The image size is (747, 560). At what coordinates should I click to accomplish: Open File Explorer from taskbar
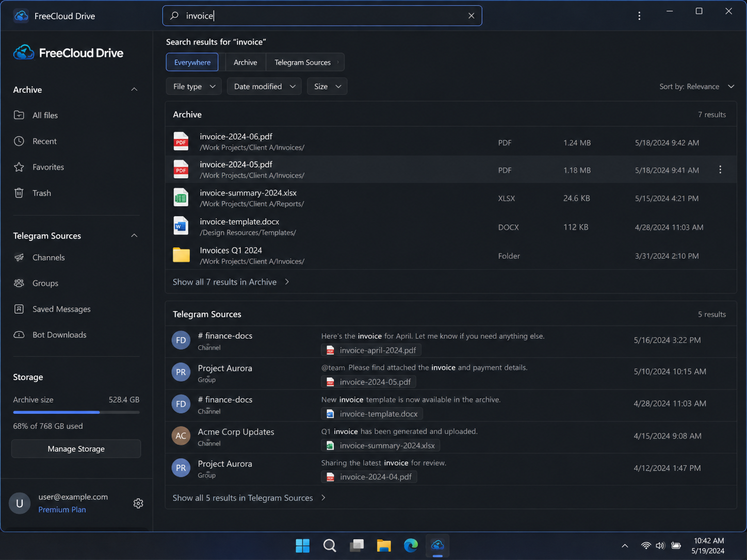384,546
